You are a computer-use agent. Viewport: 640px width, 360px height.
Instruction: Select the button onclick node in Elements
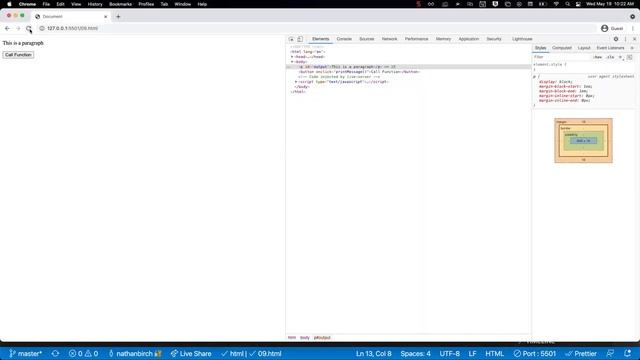pos(359,72)
